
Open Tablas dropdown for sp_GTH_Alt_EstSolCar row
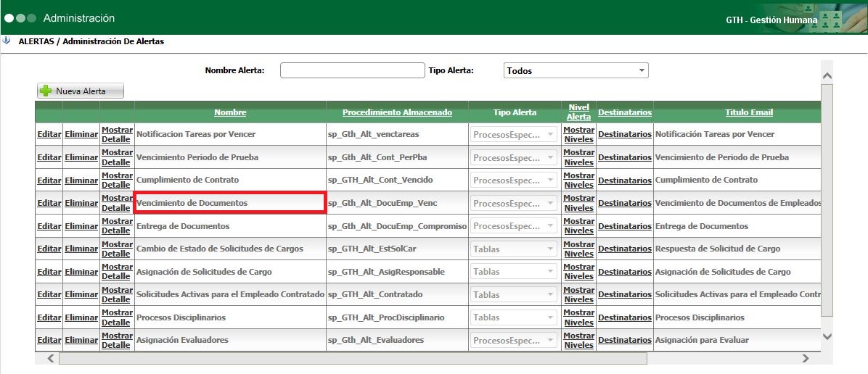(515, 249)
